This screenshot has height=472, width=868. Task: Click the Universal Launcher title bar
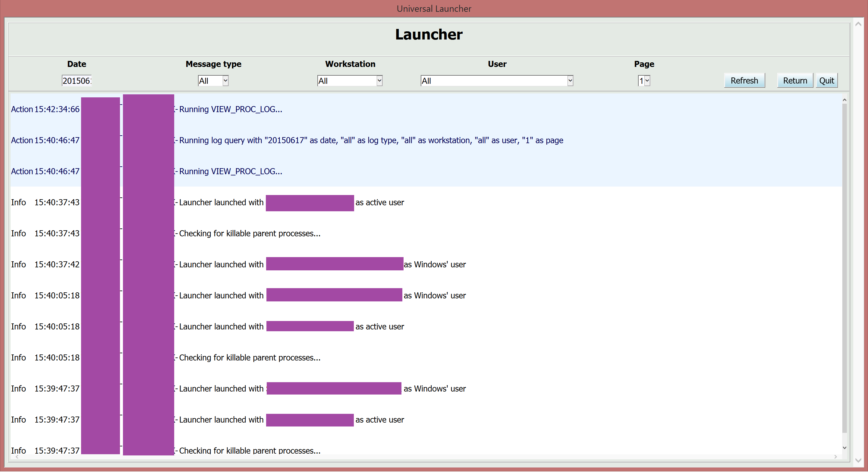point(434,8)
